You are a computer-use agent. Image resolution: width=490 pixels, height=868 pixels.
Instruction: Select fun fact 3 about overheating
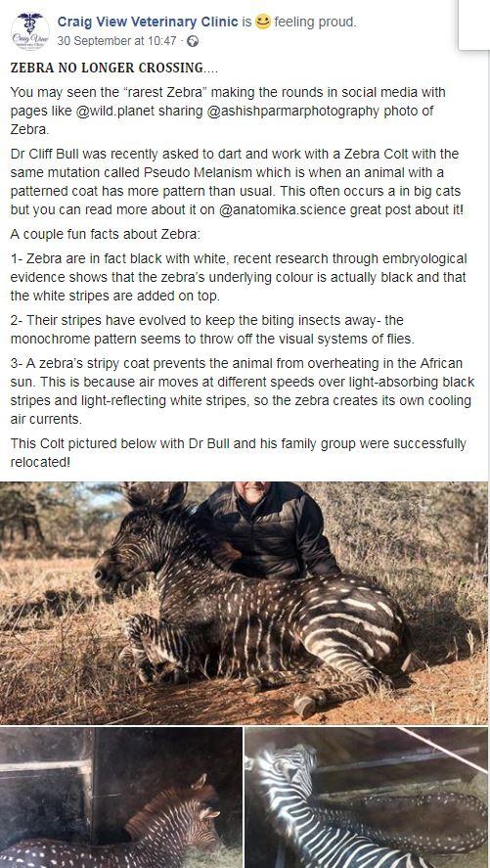[x=243, y=391]
